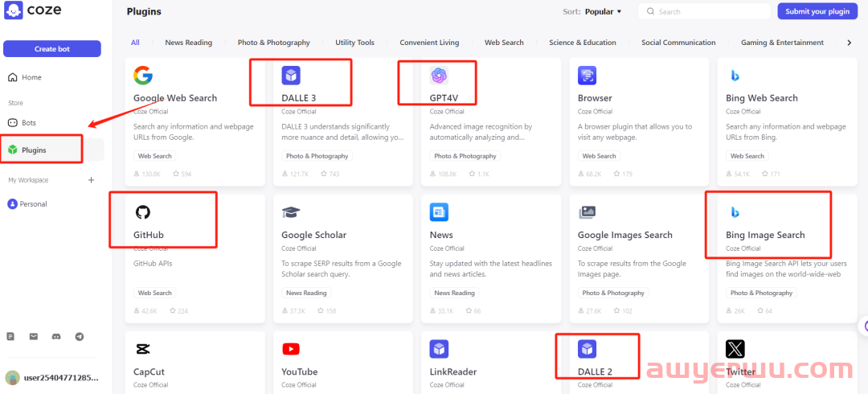This screenshot has width=868, height=394.
Task: Open the Discord icon in sidebar footer
Action: [56, 336]
